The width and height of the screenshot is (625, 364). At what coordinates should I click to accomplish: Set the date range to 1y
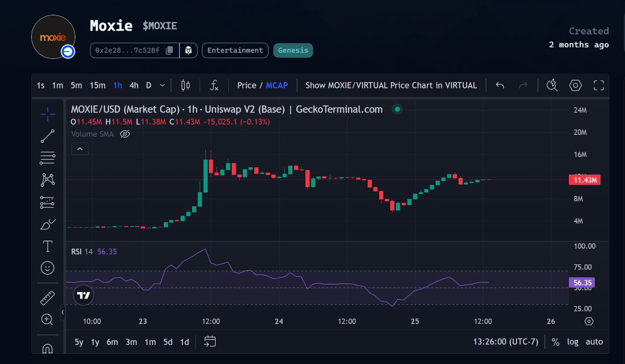[95, 342]
